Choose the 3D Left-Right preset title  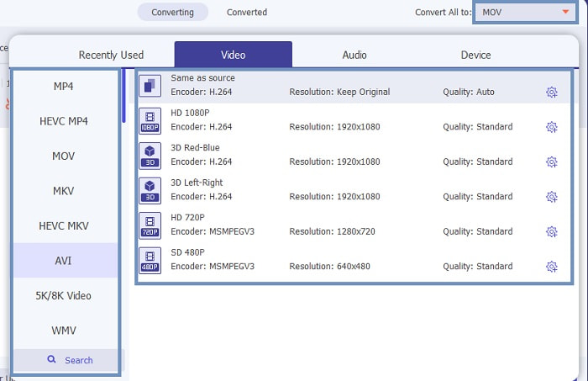(197, 183)
